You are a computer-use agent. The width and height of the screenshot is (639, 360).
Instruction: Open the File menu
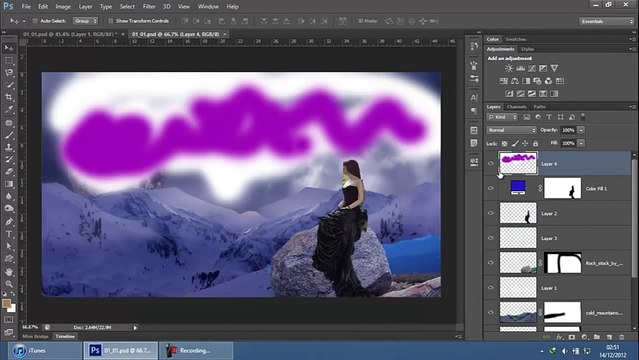pyautogui.click(x=26, y=7)
